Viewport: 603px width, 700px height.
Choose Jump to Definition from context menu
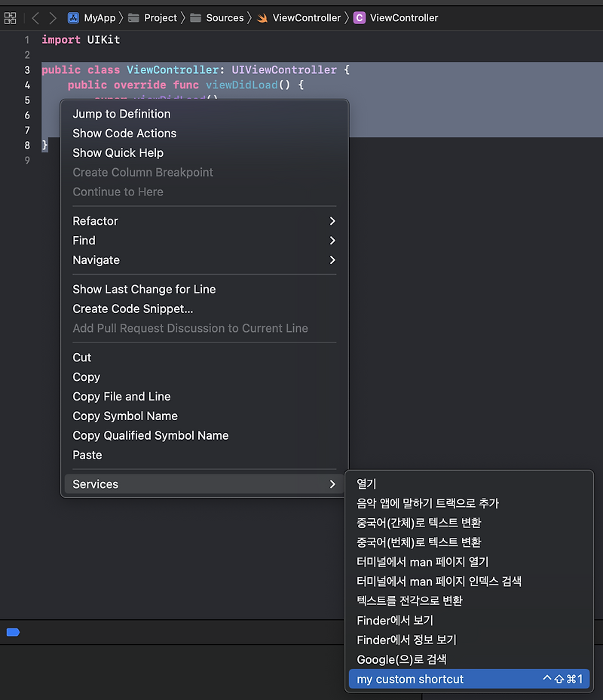coord(121,113)
